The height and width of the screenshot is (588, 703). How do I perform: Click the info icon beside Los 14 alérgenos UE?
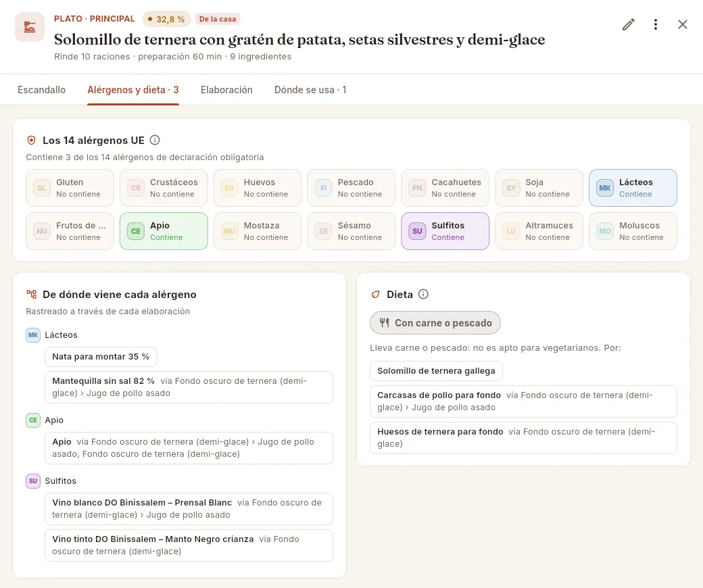coord(155,141)
